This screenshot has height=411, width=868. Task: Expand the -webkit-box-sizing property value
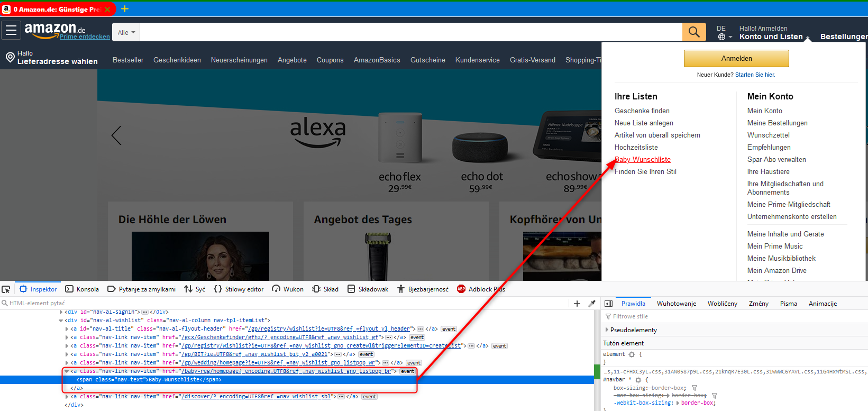coord(678,403)
